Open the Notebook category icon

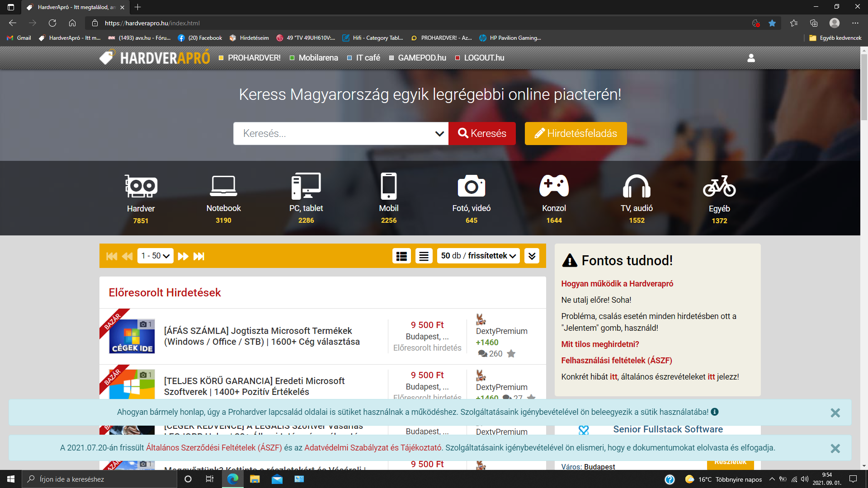click(223, 186)
